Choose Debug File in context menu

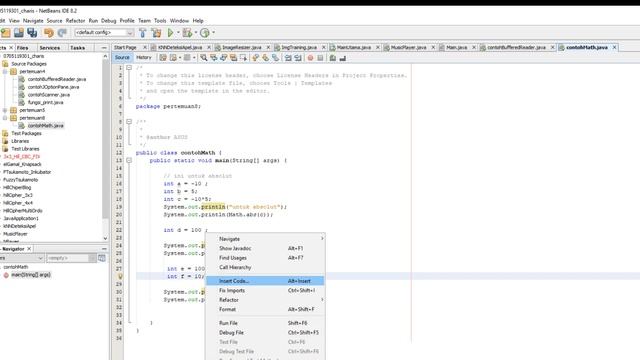coord(265,332)
